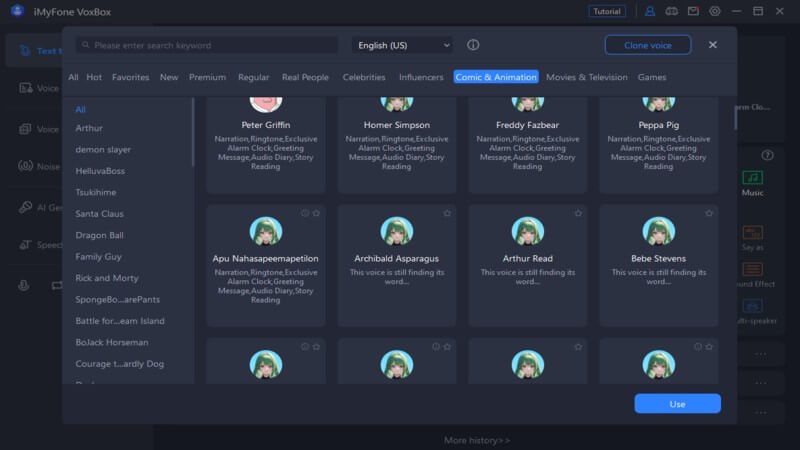Open the AI Generator sidebar icon
Viewport: 800px width, 450px height.
25,207
